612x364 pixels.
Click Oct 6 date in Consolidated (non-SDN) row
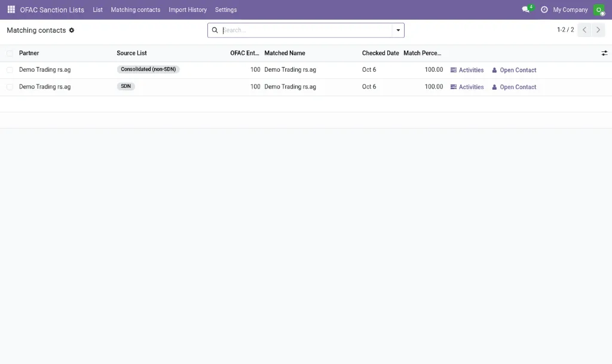[x=369, y=70]
